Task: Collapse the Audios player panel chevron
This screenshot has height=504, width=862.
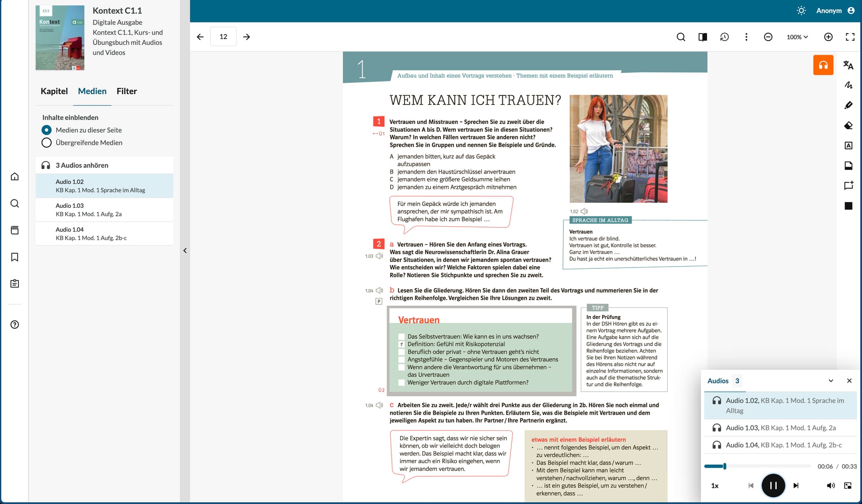Action: (831, 381)
